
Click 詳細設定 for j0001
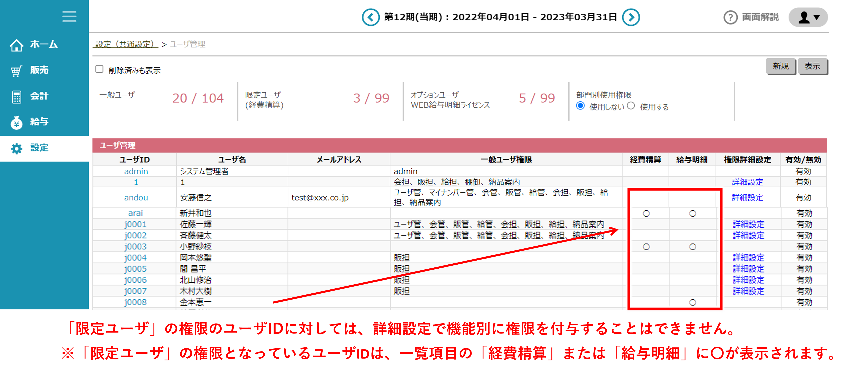[x=748, y=224]
